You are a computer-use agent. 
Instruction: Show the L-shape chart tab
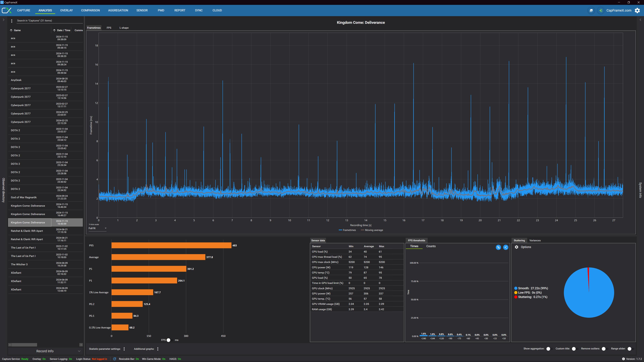tap(124, 28)
